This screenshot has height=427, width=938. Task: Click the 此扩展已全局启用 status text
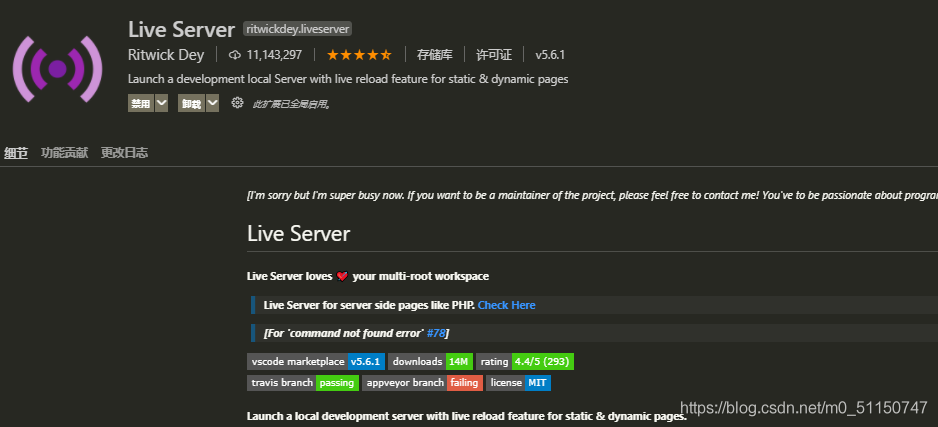tap(291, 104)
